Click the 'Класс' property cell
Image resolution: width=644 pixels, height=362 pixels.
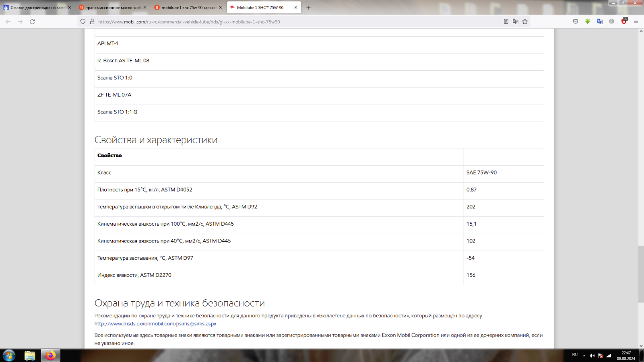(x=279, y=174)
